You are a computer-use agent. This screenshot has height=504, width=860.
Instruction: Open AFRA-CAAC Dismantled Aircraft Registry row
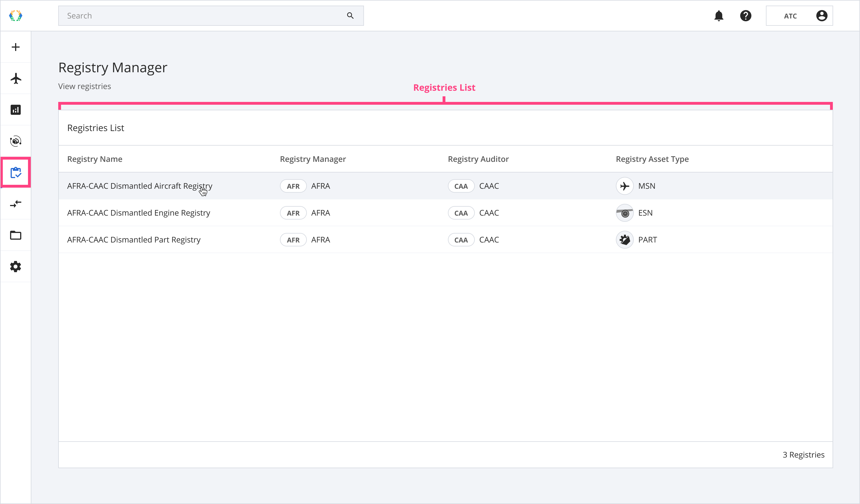point(140,186)
